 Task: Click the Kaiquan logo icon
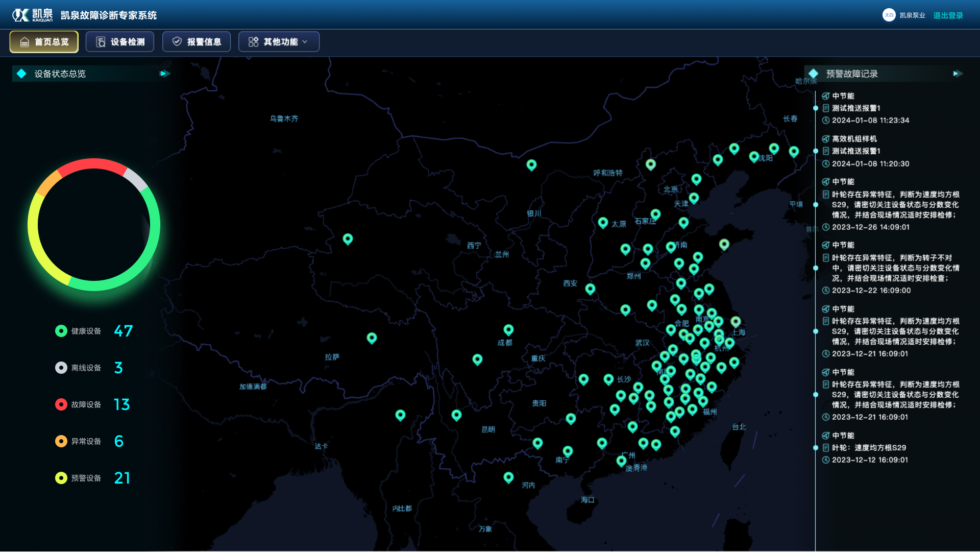click(21, 15)
